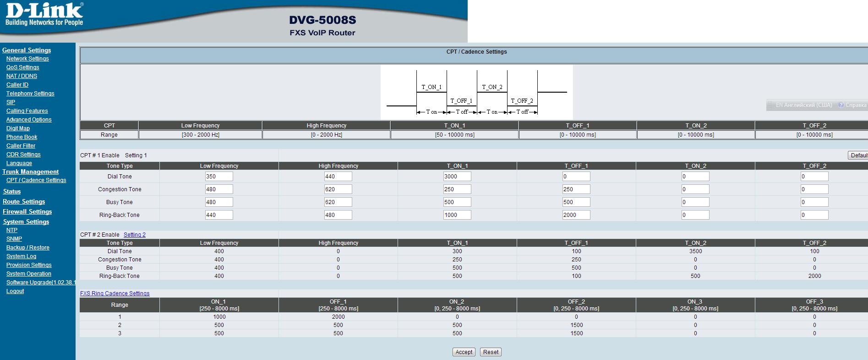Open the Status section
Viewport: 868px width, 360px height.
pos(12,191)
